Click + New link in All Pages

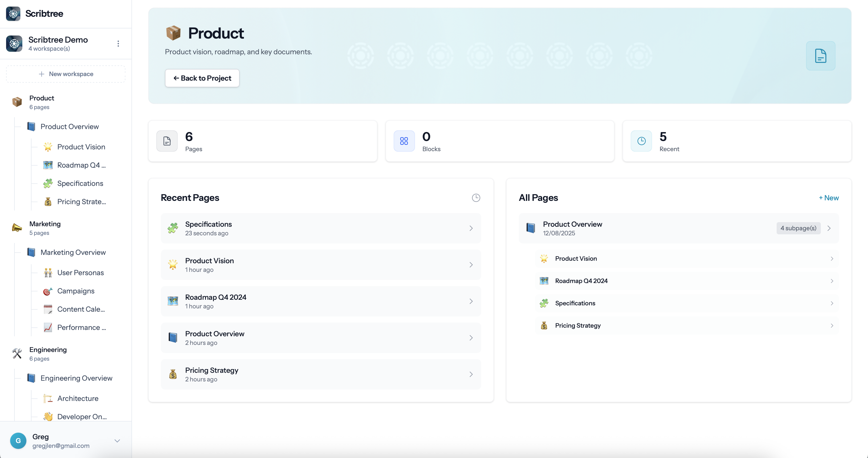click(x=829, y=198)
